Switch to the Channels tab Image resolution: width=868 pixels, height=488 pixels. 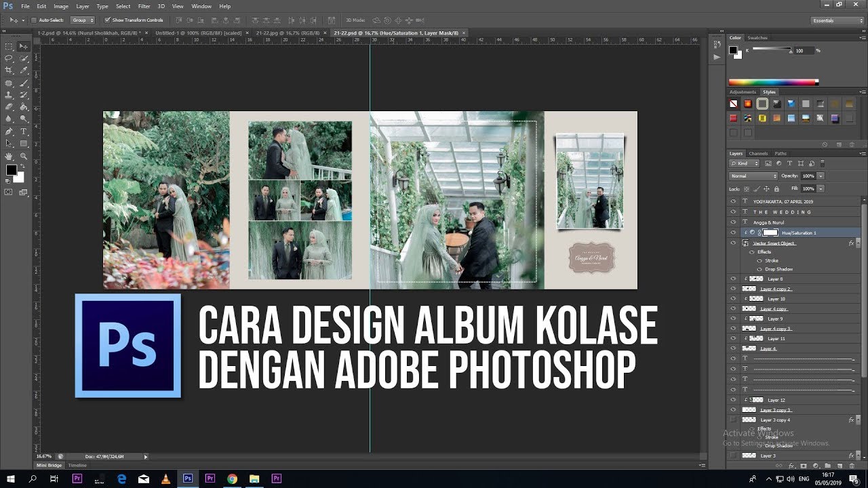[758, 154]
